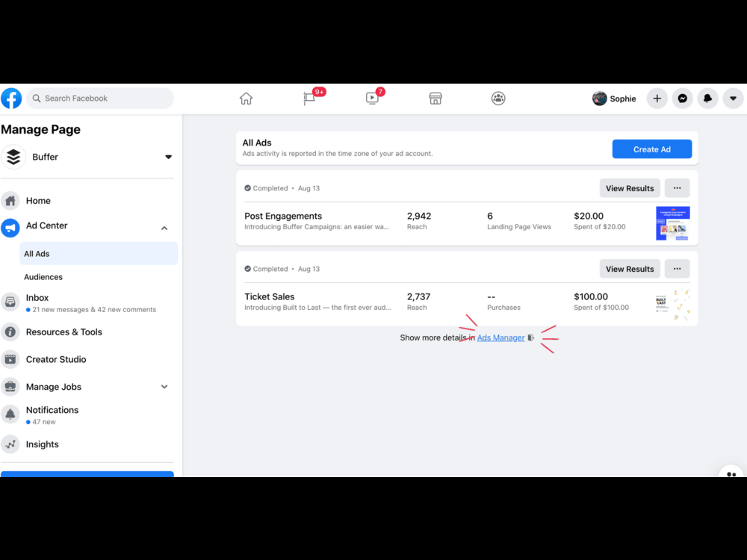Viewport: 747px width, 560px height.
Task: Click the Inbox icon
Action: click(10, 302)
